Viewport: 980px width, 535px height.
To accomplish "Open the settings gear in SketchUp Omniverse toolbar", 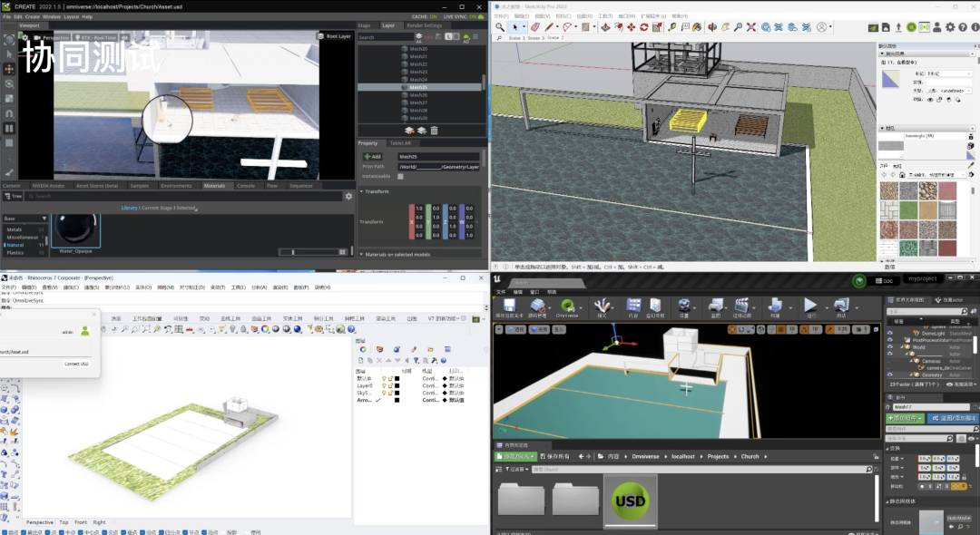I will (x=950, y=27).
